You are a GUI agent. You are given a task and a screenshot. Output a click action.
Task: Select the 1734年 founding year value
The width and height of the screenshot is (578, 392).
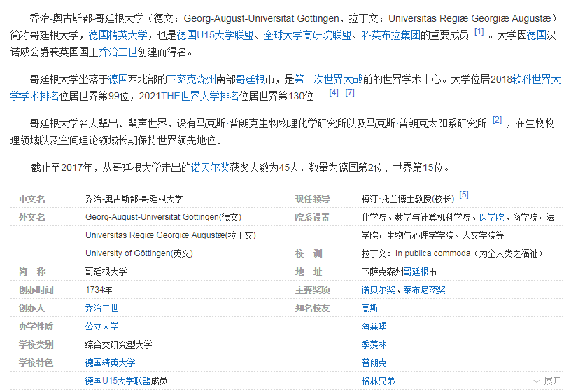point(99,290)
